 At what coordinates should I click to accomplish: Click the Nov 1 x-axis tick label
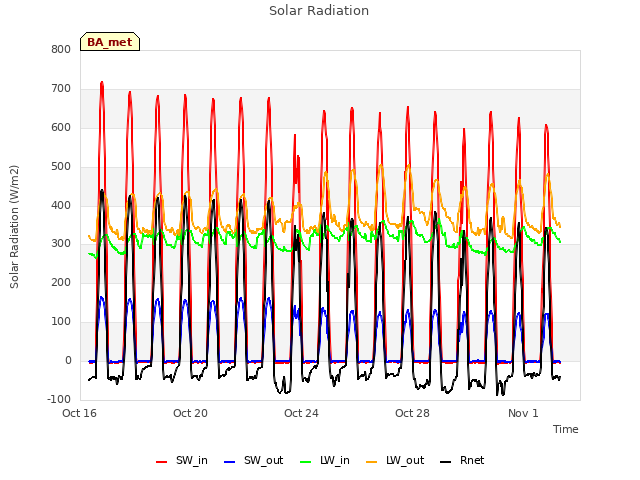(523, 413)
